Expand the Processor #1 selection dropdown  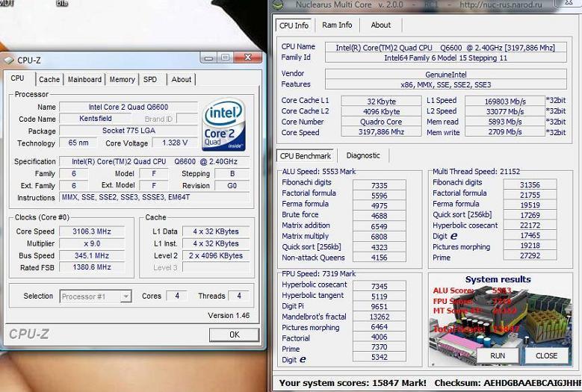click(x=126, y=296)
